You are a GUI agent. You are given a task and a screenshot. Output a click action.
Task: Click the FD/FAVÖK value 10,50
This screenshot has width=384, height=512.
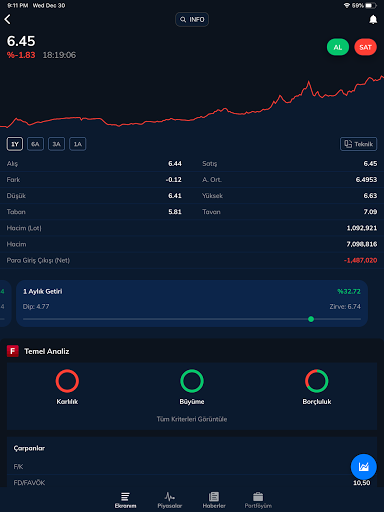pyautogui.click(x=362, y=483)
